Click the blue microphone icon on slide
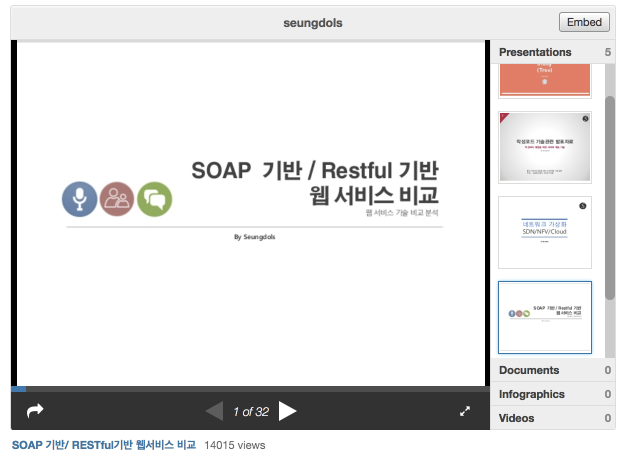This screenshot has width=629, height=469. pyautogui.click(x=79, y=199)
